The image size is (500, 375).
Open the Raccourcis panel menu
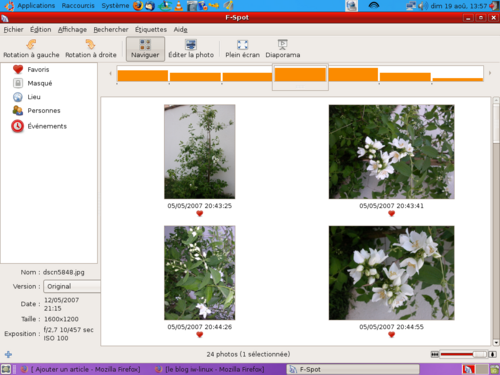78,6
